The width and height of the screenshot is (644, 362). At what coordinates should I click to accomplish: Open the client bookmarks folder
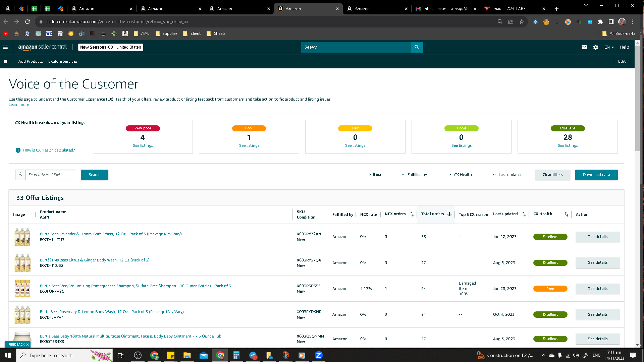coord(192,34)
